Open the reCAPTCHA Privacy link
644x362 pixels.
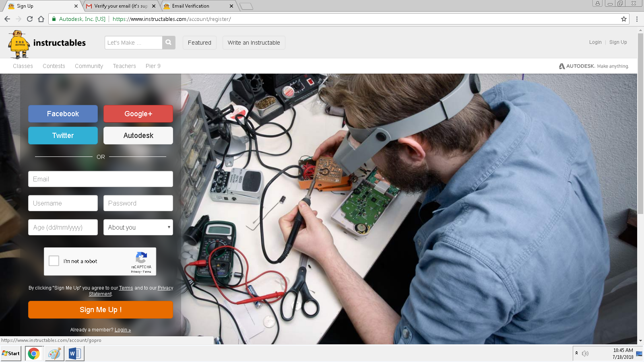136,272
